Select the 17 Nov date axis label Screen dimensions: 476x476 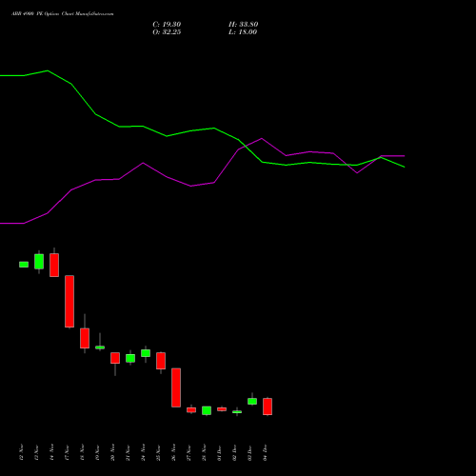click(x=67, y=452)
